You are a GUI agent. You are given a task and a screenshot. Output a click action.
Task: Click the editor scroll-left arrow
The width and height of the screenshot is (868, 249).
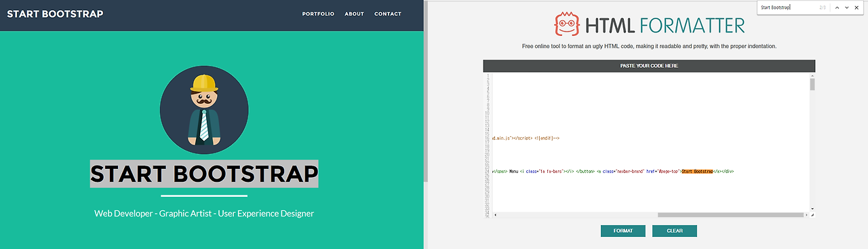pos(495,215)
